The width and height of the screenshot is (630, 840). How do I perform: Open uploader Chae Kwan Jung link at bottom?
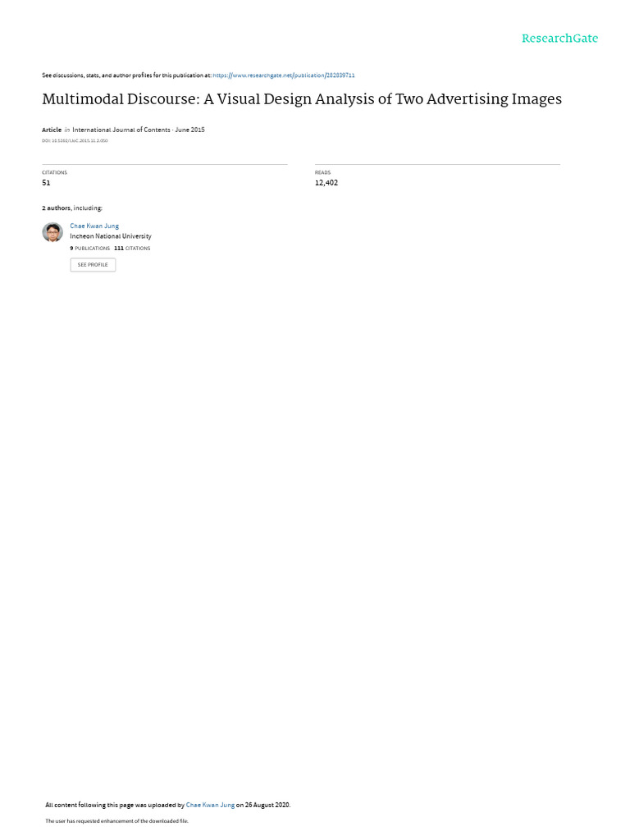(x=210, y=805)
